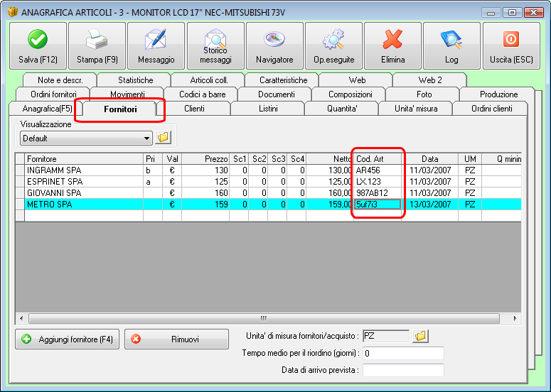Open the Caratteristiche tab
The image size is (551, 392).
[283, 80]
